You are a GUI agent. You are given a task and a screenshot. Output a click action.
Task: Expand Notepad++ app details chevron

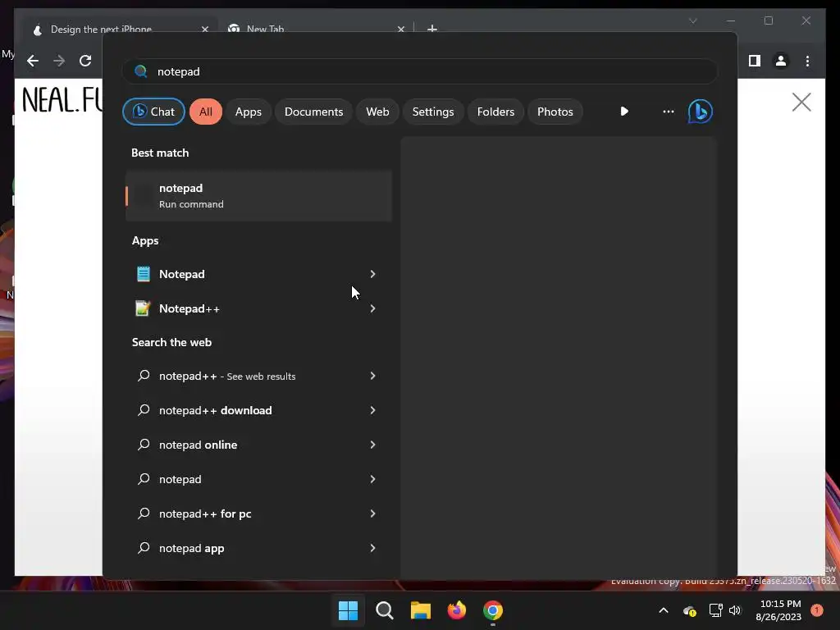[x=373, y=308]
